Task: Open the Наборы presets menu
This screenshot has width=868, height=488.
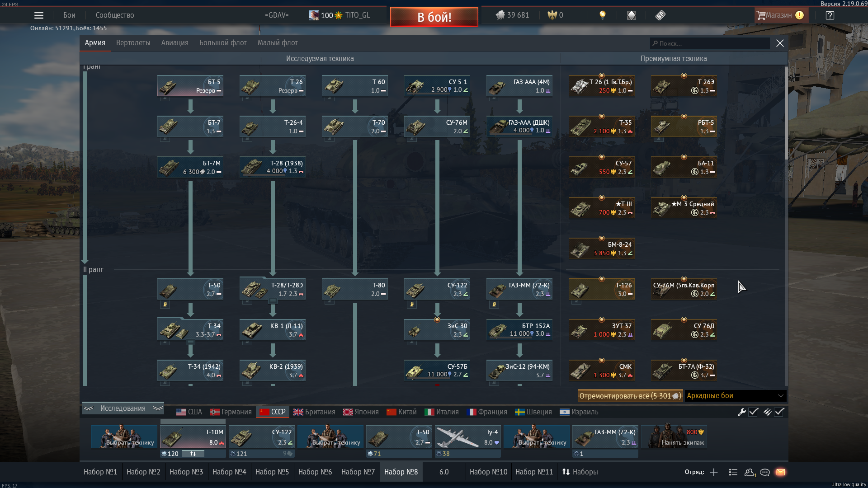Action: tap(580, 472)
